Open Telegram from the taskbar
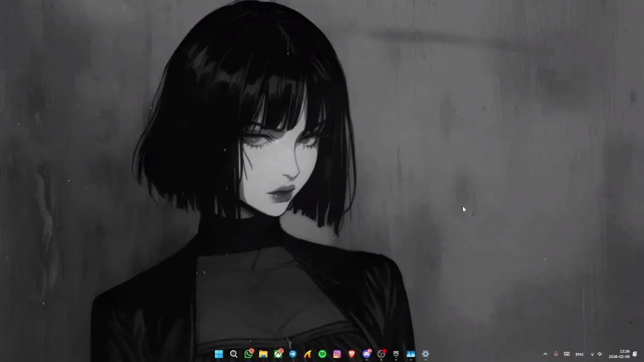The height and width of the screenshot is (362, 644). (293, 354)
